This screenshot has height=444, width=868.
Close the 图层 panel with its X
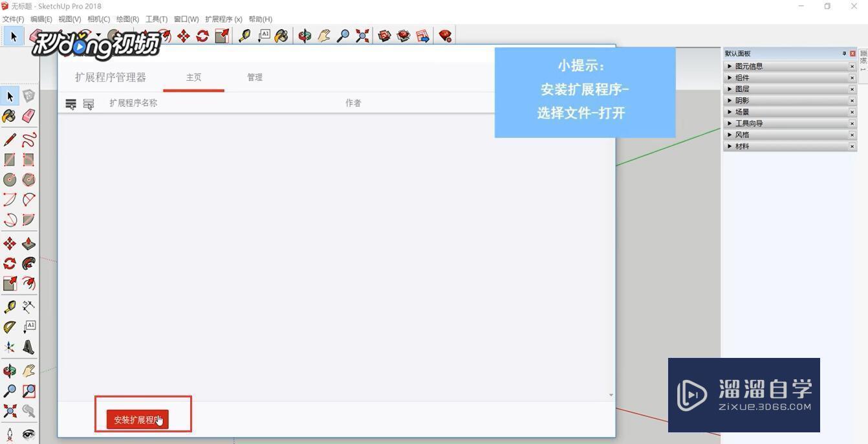(852, 89)
